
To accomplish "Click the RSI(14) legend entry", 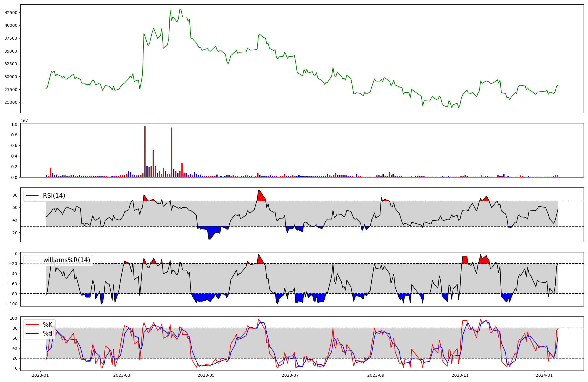I will coord(46,196).
